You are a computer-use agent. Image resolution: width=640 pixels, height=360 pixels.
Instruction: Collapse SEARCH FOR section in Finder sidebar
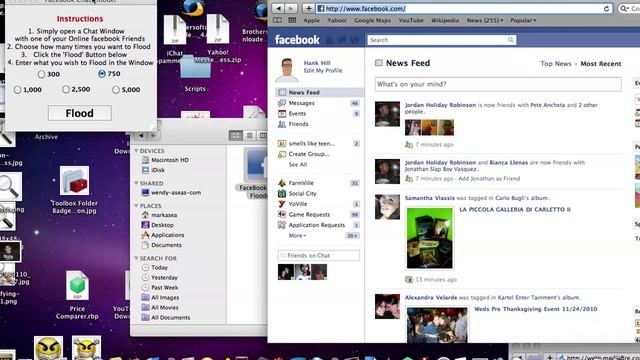point(136,258)
